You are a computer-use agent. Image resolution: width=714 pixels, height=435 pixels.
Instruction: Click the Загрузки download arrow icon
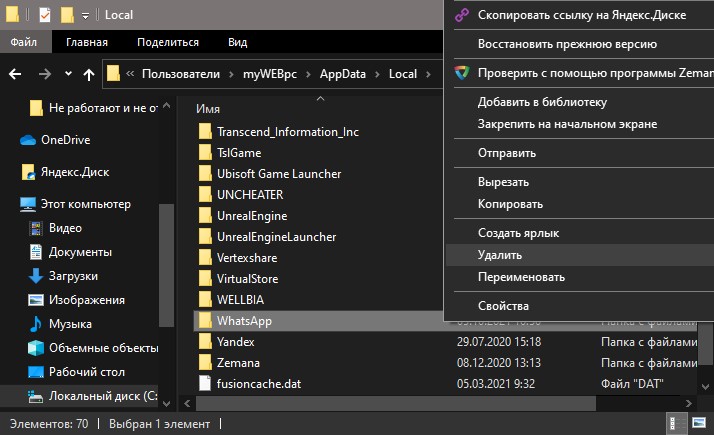point(36,276)
